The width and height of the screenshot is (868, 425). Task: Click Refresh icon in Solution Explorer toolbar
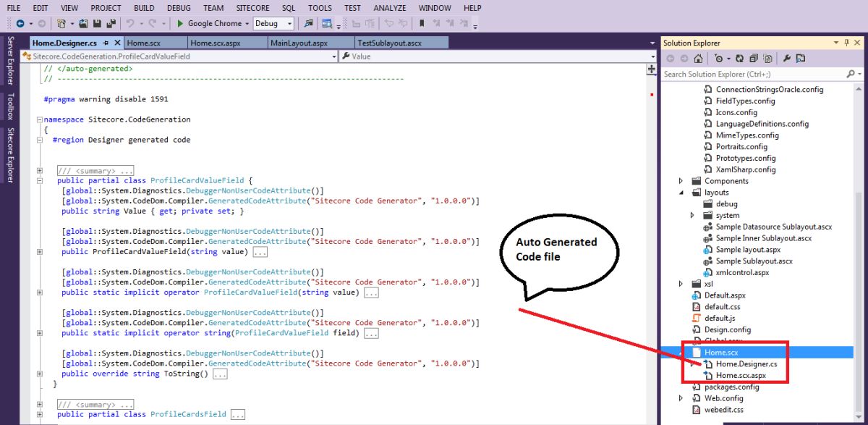pyautogui.click(x=739, y=59)
